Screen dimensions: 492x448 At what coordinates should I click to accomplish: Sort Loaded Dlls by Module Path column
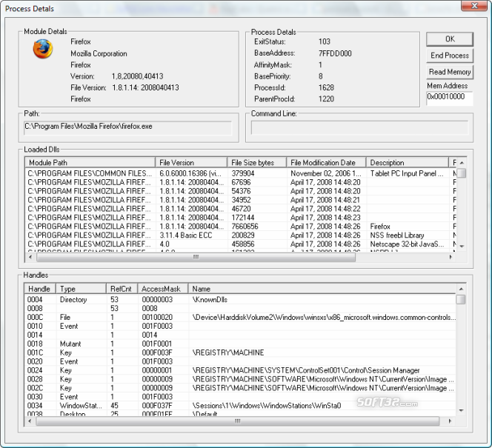click(x=90, y=162)
